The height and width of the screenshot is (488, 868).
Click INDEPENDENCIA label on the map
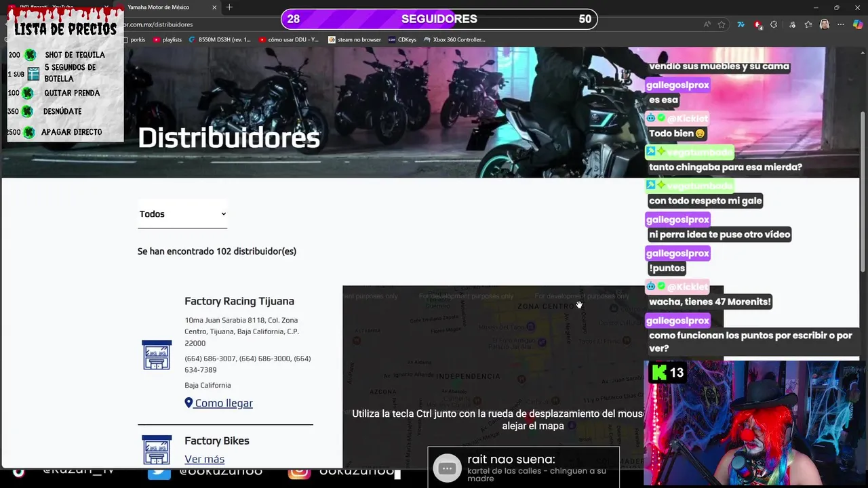point(469,375)
